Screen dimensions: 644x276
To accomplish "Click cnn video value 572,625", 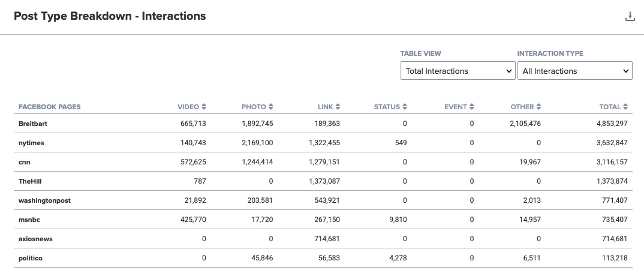I will (x=193, y=162).
